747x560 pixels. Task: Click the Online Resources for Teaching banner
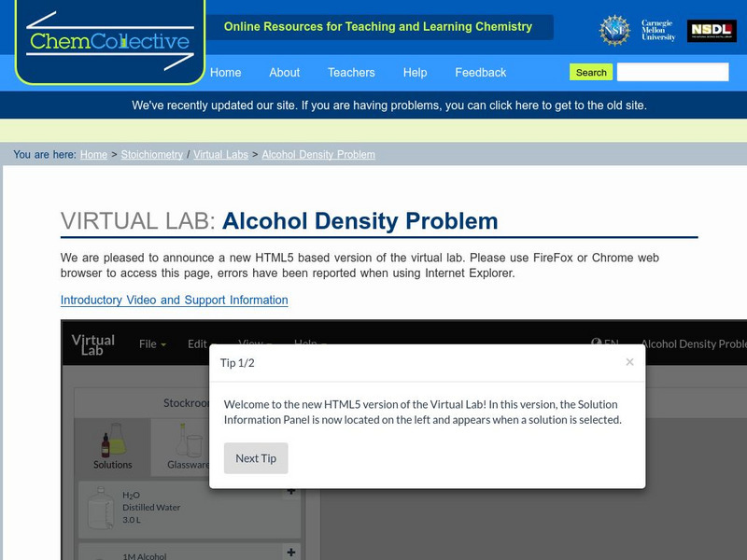pos(378,27)
